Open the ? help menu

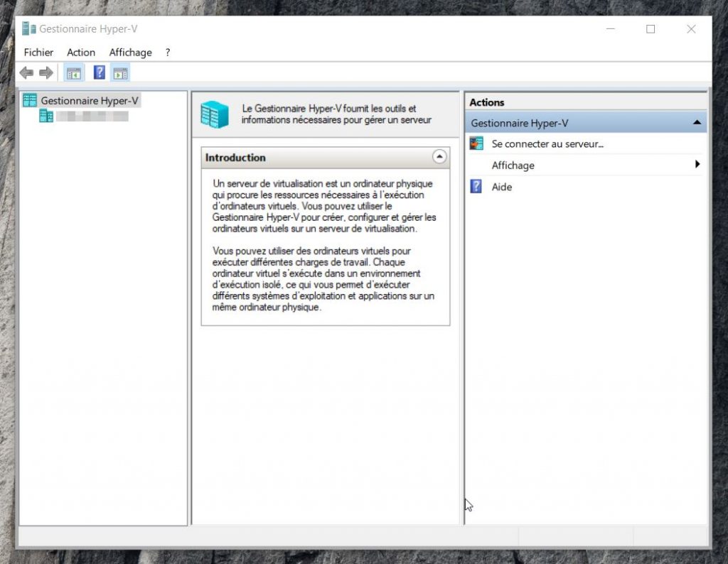[x=168, y=53]
